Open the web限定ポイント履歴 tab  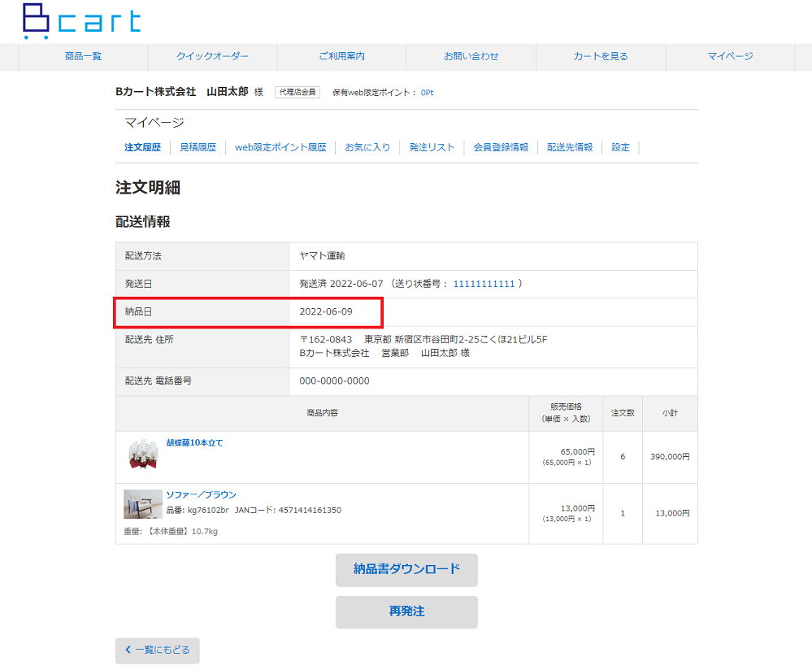pos(280,148)
